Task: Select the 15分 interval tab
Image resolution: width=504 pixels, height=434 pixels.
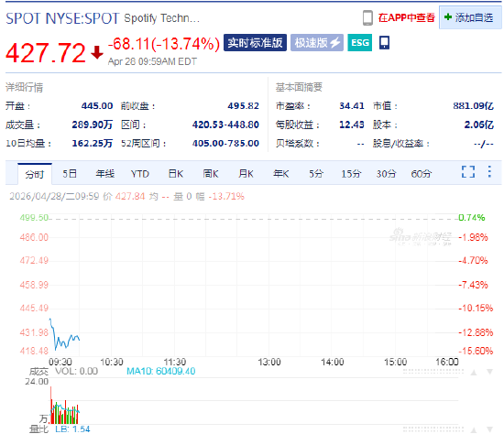Action: (351, 174)
